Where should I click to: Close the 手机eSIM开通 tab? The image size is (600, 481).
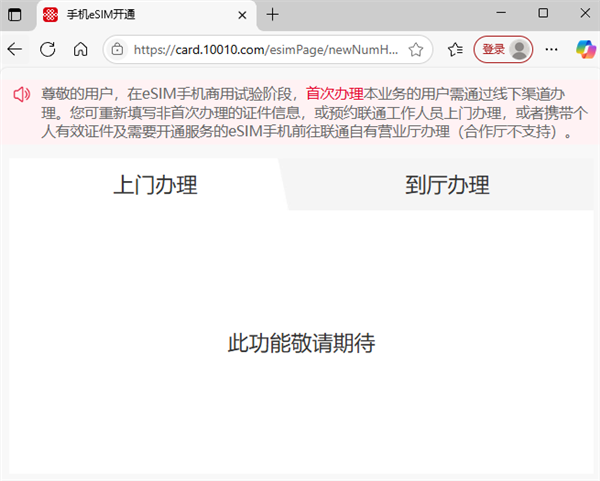(x=241, y=15)
